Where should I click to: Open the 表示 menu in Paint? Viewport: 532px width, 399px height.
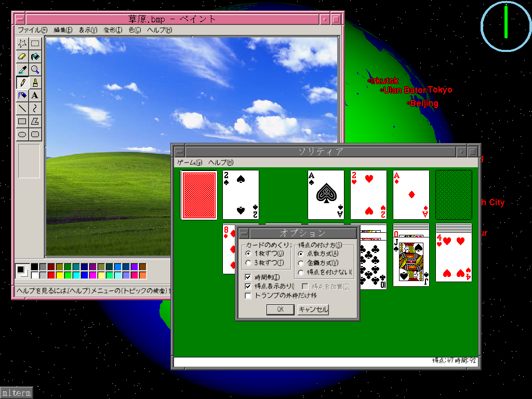(88, 30)
